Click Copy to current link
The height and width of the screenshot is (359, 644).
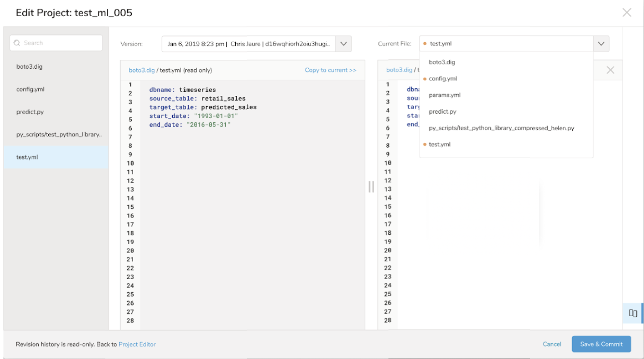pyautogui.click(x=330, y=70)
